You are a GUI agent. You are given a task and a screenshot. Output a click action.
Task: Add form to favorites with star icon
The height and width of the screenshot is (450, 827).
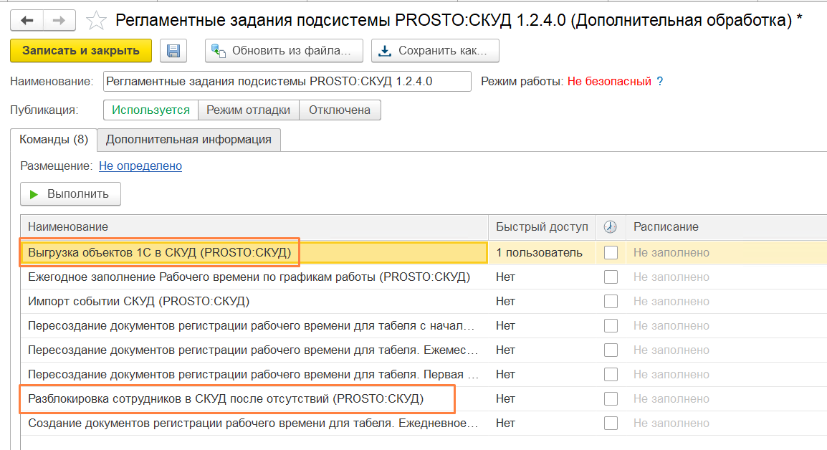tap(95, 19)
